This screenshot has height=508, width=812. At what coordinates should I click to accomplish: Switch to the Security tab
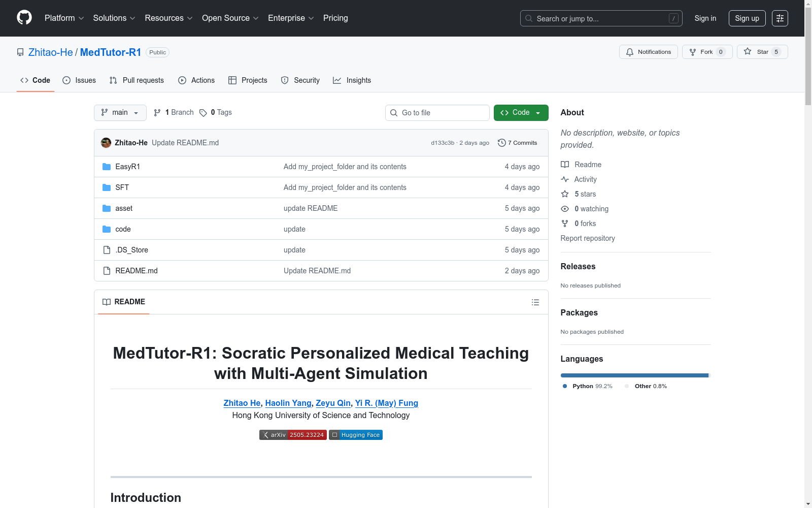300,80
